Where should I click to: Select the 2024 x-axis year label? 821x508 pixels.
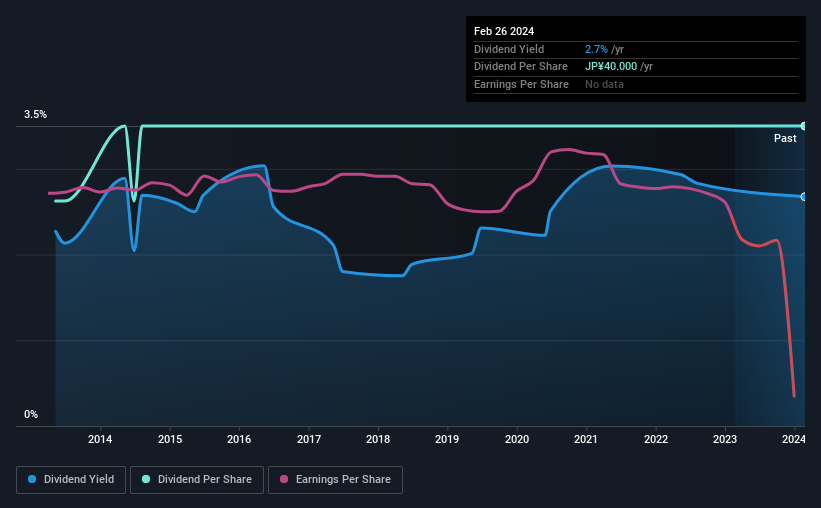(794, 439)
